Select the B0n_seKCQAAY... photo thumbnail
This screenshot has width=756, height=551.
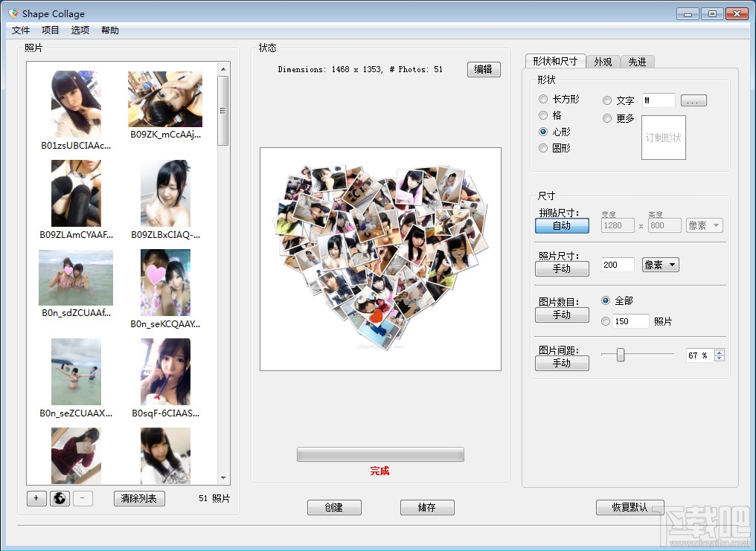coord(165,283)
